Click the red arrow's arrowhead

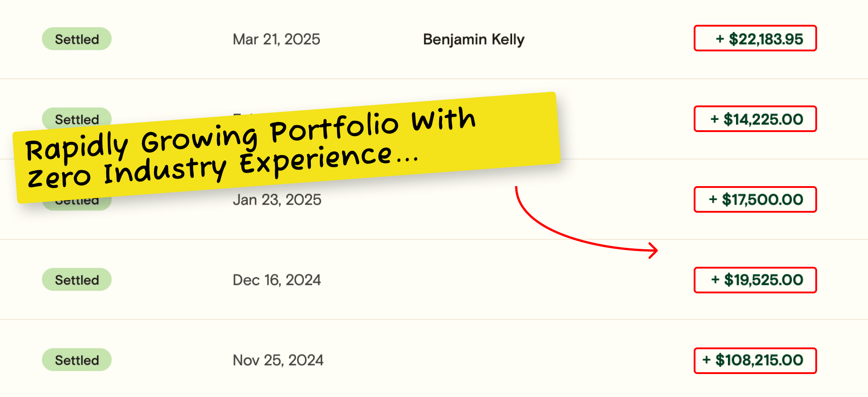click(x=654, y=250)
